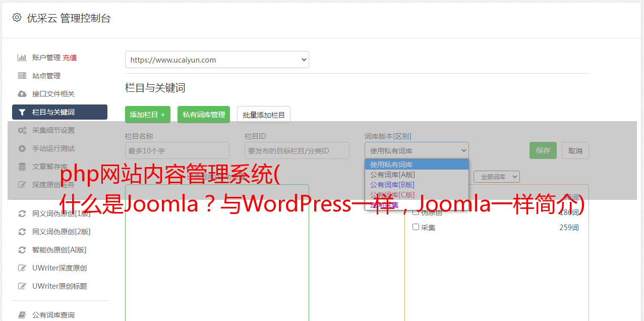The width and height of the screenshot is (644, 321).
Task: Click the bar chart icon beside 账户管理
Action: (22, 58)
